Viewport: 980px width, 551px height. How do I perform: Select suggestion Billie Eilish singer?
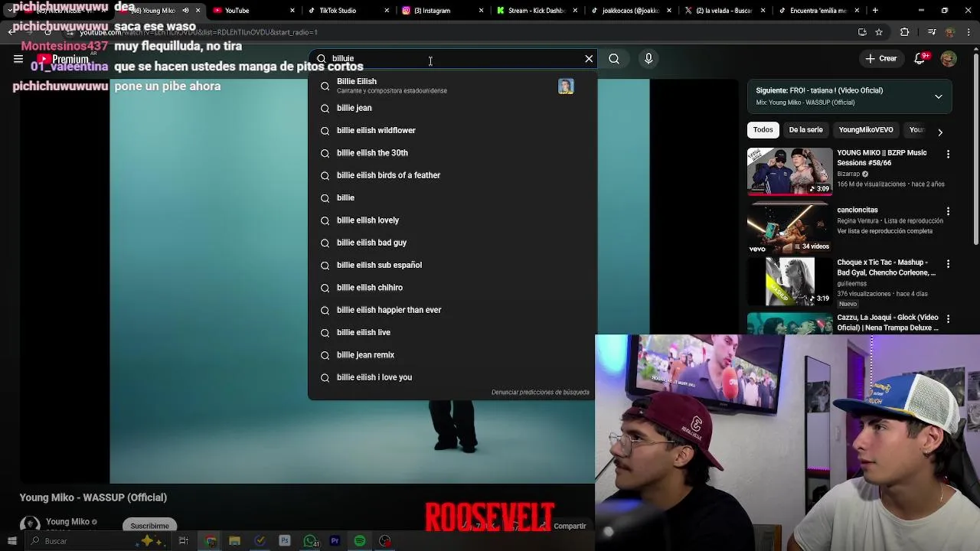click(x=452, y=86)
